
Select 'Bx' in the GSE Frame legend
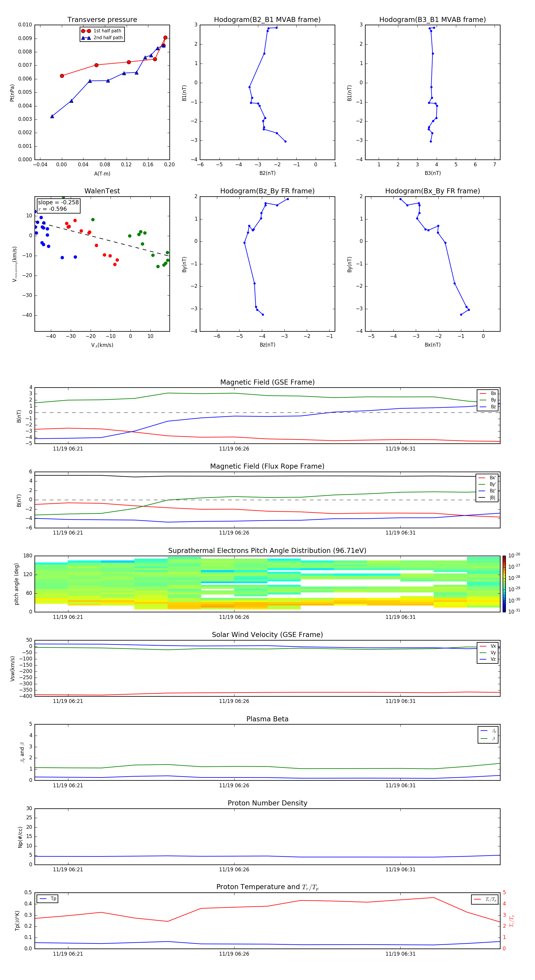coord(488,393)
